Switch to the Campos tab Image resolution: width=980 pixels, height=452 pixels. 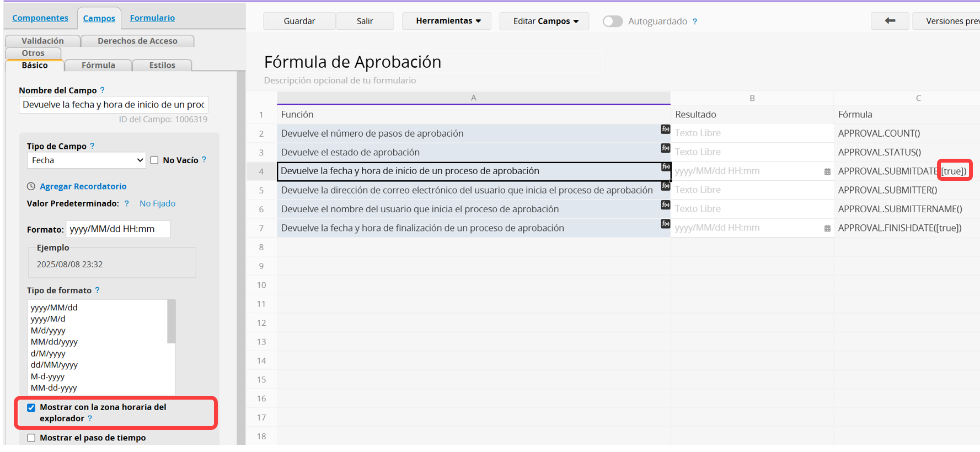(99, 18)
